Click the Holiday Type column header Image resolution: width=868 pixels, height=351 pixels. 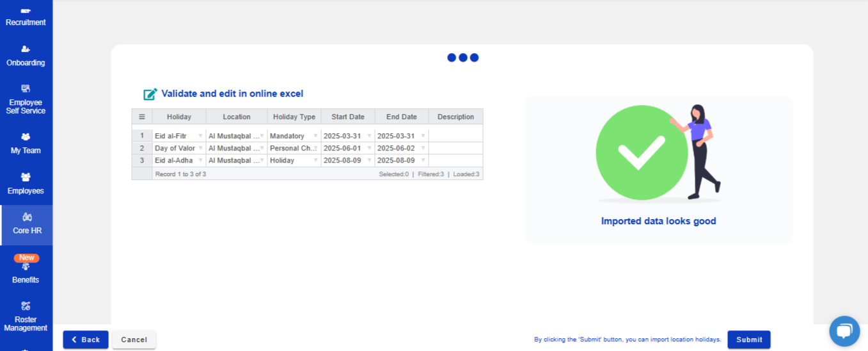tap(294, 117)
